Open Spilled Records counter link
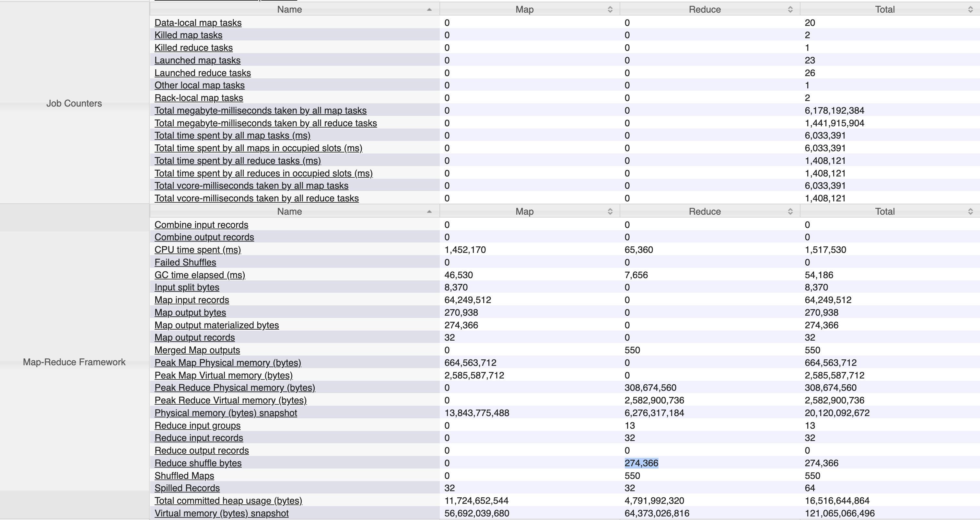The image size is (980, 520). [x=187, y=489]
